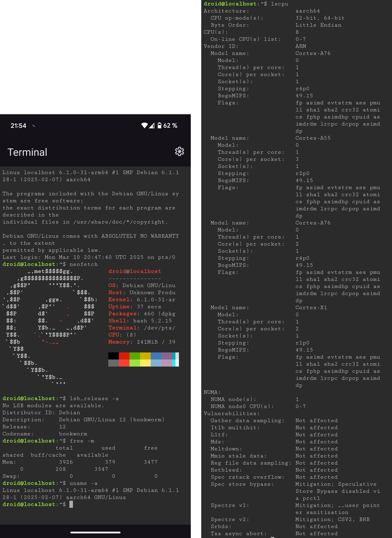Tap the 62 % battery percentage
The image size is (392, 538).
tap(170, 126)
